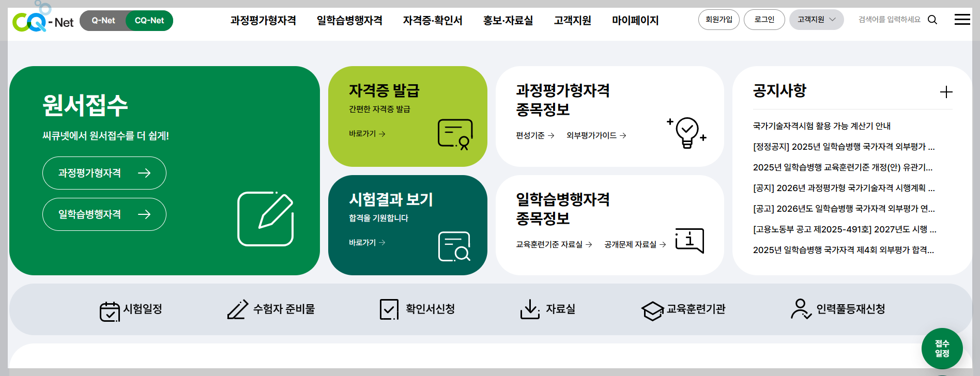Open the 외부평가가이드 link
980x376 pixels.
click(596, 135)
